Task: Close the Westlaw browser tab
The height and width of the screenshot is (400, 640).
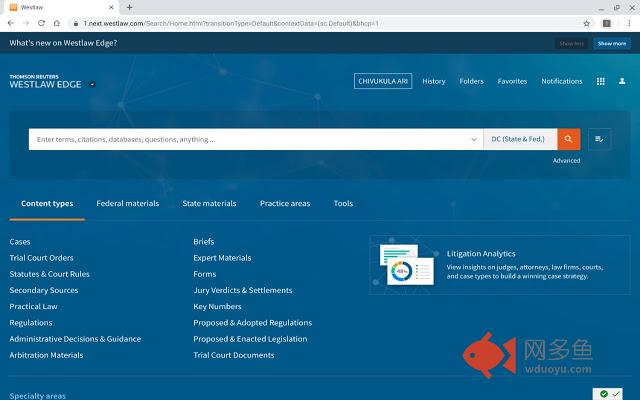Action: [111, 7]
